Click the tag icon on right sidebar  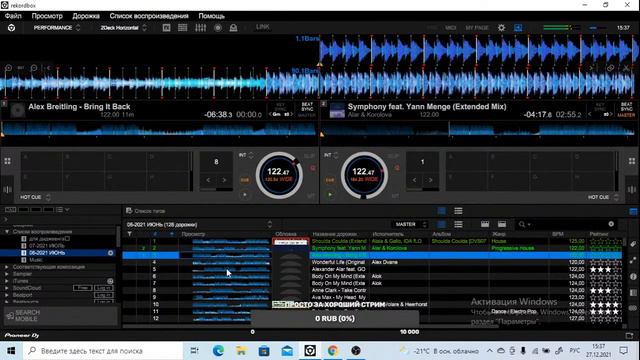click(x=633, y=244)
